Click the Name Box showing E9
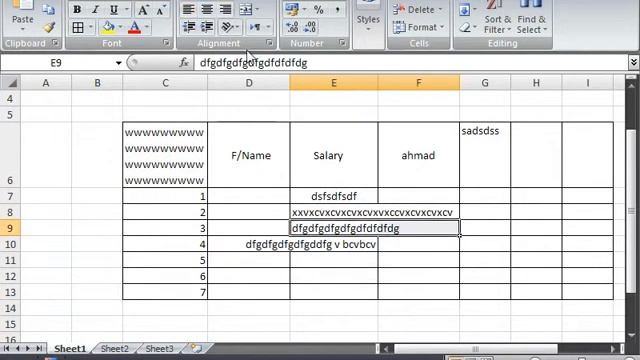640x360 pixels. click(56, 63)
